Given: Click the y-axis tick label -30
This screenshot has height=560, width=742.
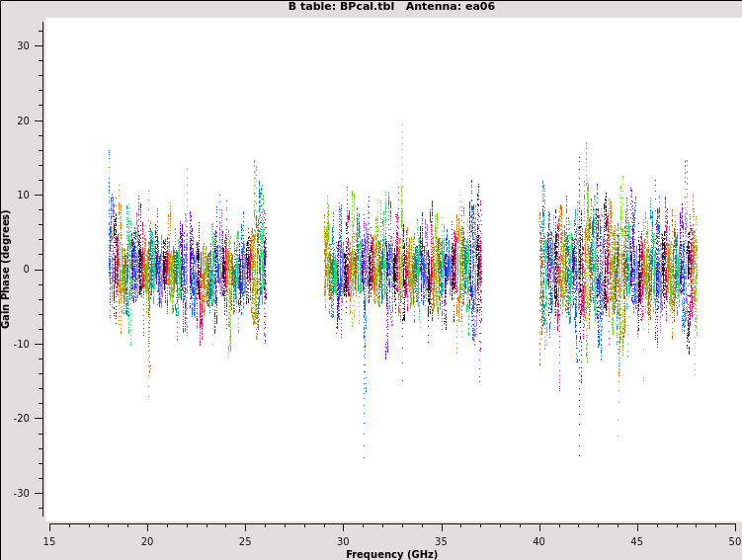Looking at the screenshot, I should (x=21, y=493).
